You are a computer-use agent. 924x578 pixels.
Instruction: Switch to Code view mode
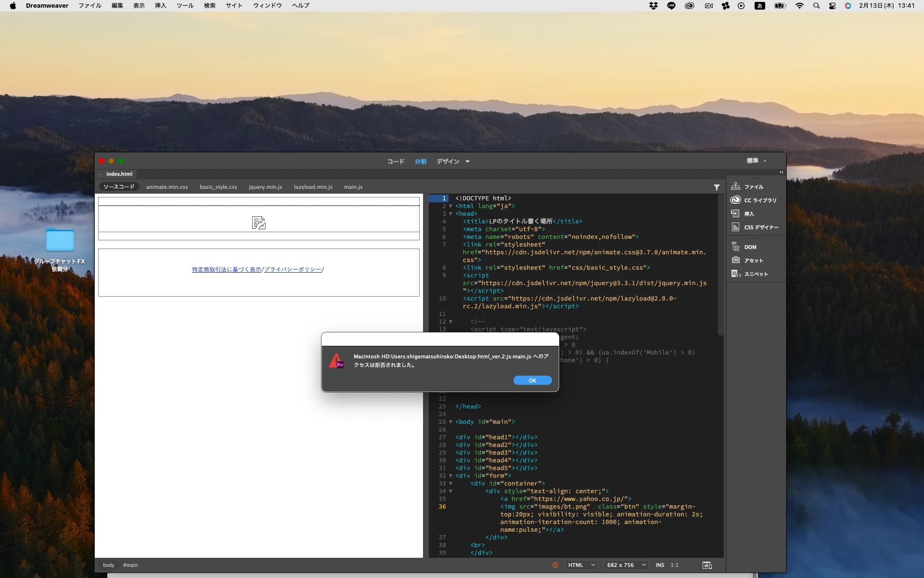396,161
